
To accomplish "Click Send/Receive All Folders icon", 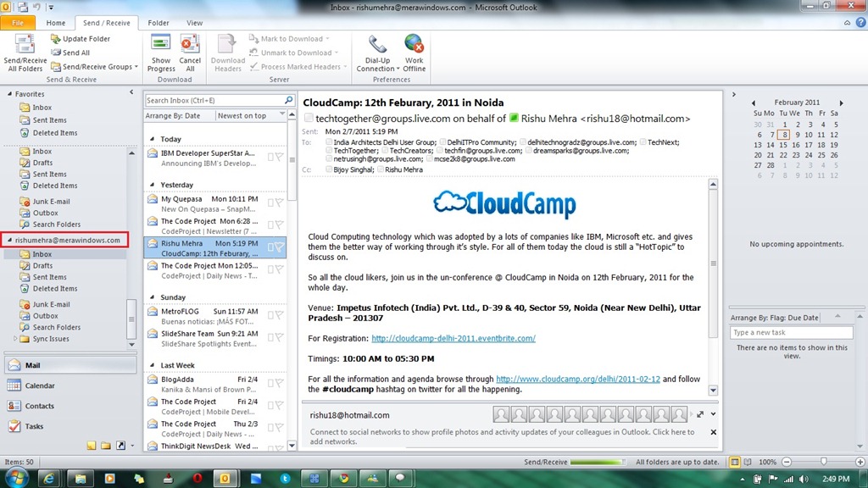I will tap(25, 53).
